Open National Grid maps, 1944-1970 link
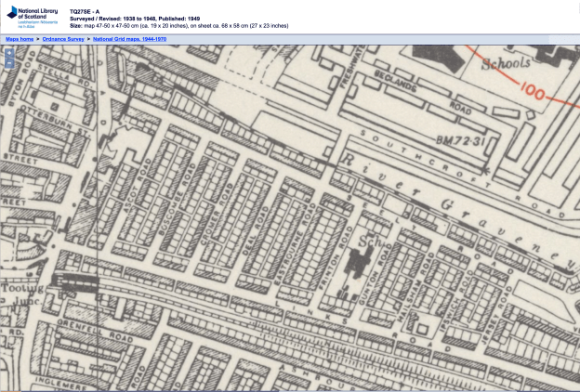The image size is (580, 392). pos(129,40)
